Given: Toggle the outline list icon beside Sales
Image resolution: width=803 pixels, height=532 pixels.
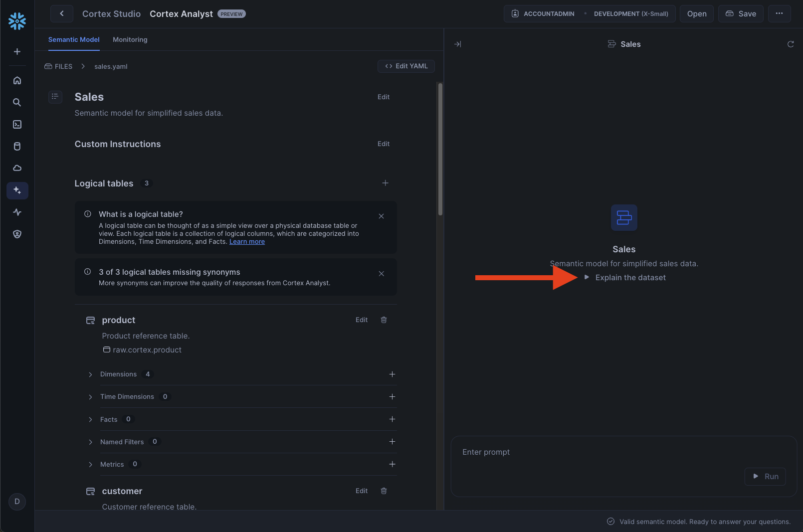Looking at the screenshot, I should [55, 96].
